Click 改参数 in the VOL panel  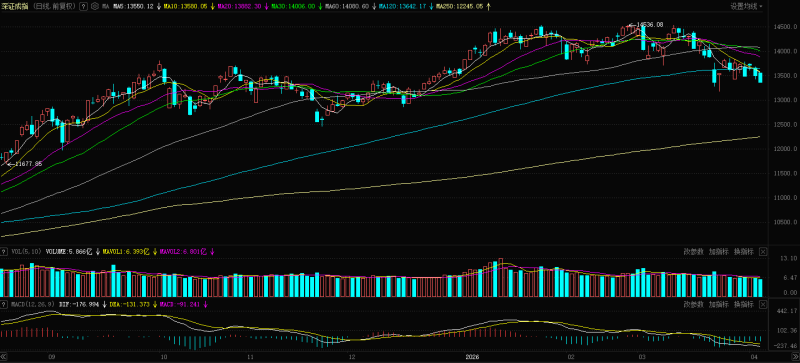coord(694,252)
